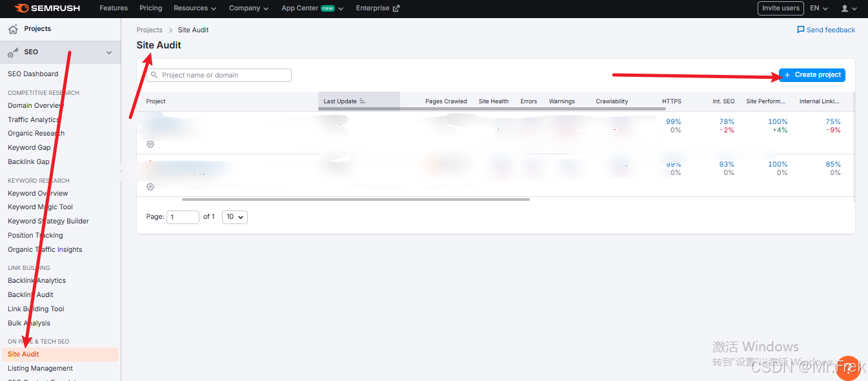Open the per-page dropdown showing 10
Viewport: 868px width, 381px height.
click(x=234, y=217)
